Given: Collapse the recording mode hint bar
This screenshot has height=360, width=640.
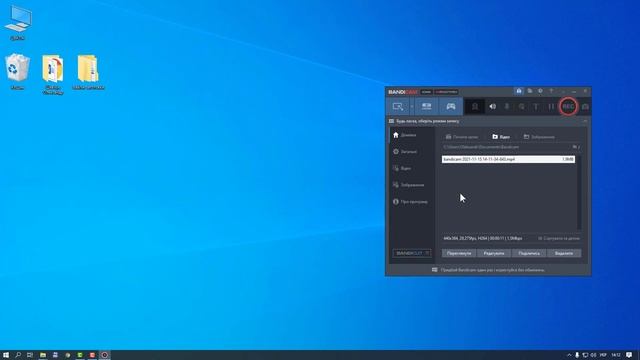Looking at the screenshot, I should pos(585,121).
